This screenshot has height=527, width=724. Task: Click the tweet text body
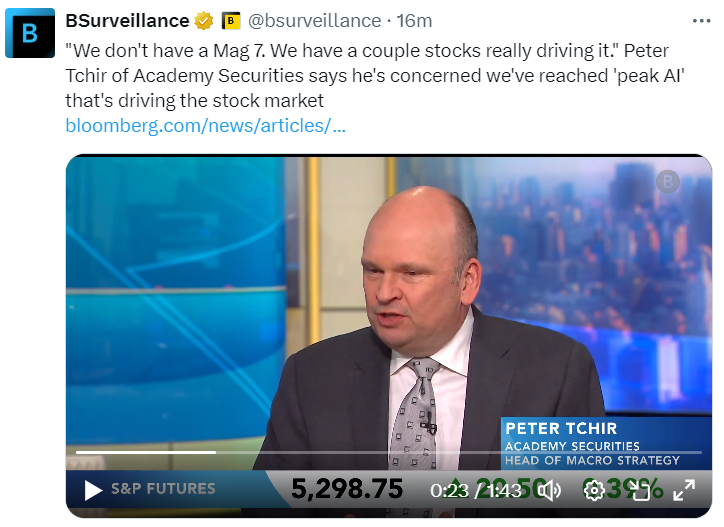[x=360, y=76]
